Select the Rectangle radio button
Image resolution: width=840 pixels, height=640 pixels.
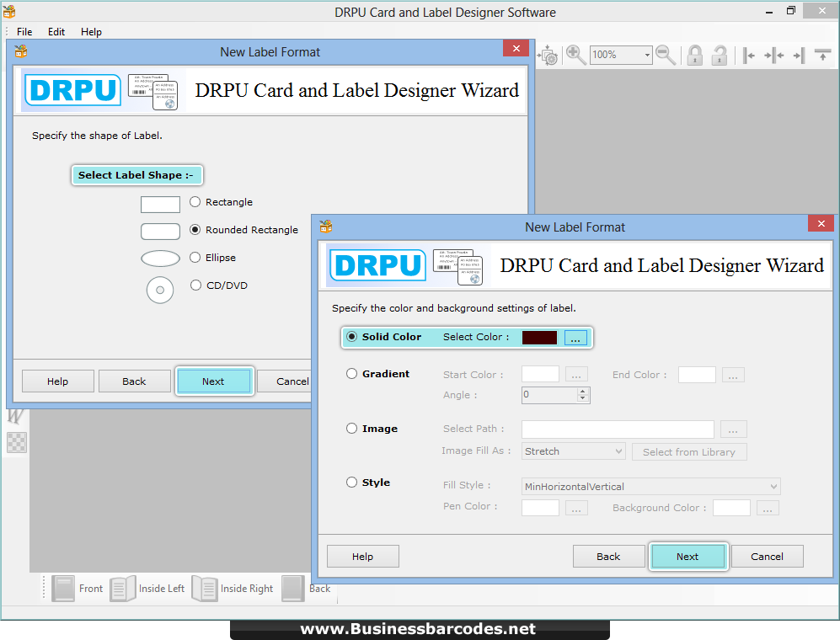pyautogui.click(x=195, y=202)
